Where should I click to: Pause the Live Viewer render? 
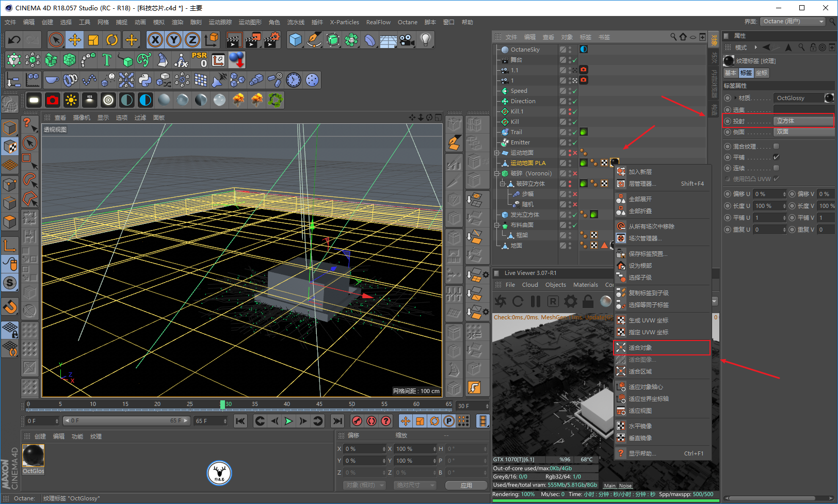click(536, 301)
